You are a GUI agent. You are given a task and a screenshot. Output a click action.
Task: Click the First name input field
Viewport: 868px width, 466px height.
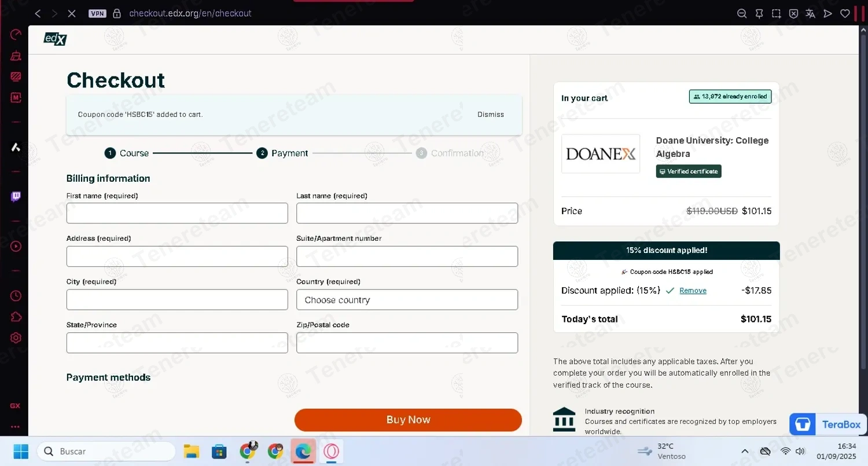177,213
